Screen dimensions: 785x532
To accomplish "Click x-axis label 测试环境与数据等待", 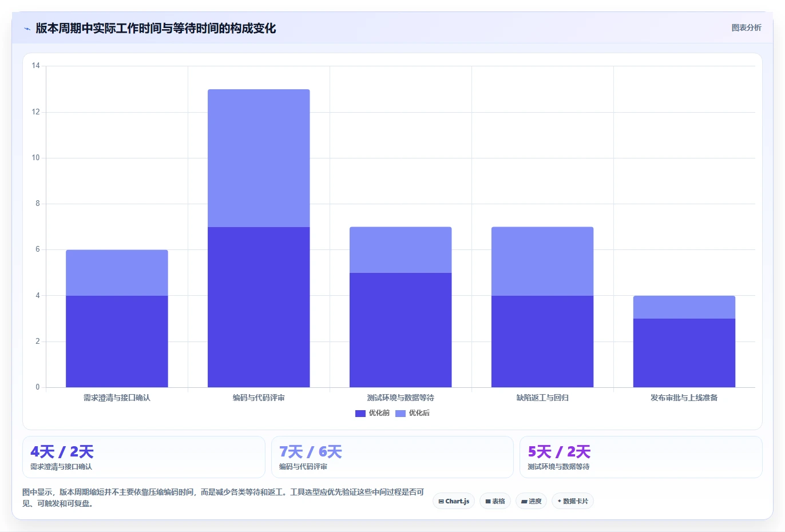I will click(401, 398).
